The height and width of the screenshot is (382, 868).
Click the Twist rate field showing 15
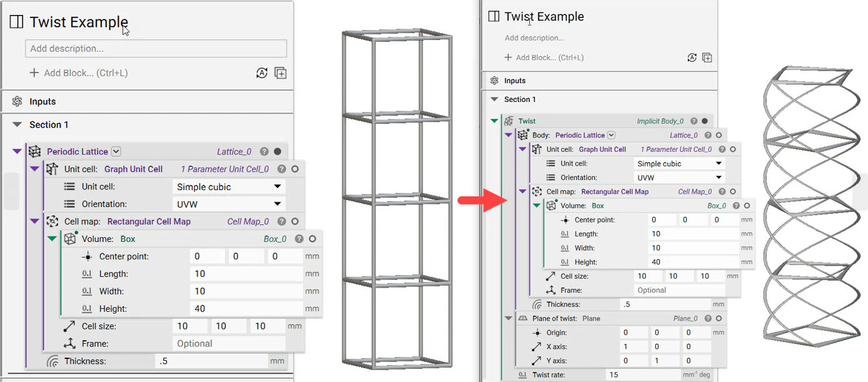click(x=644, y=374)
